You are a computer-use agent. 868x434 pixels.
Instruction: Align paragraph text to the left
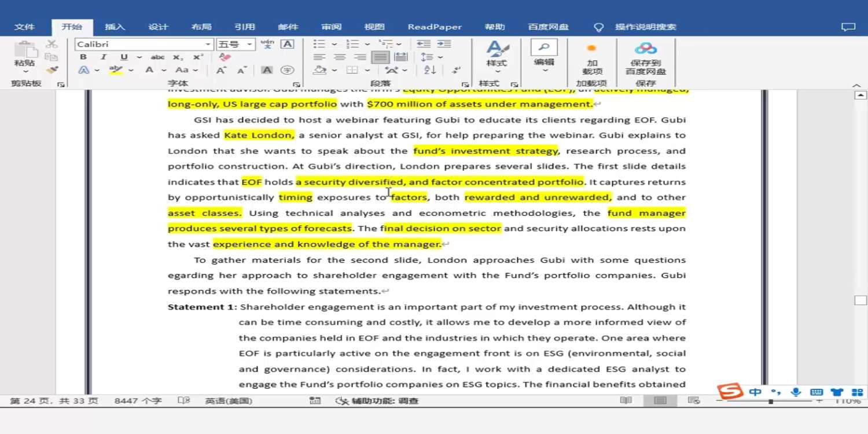319,57
